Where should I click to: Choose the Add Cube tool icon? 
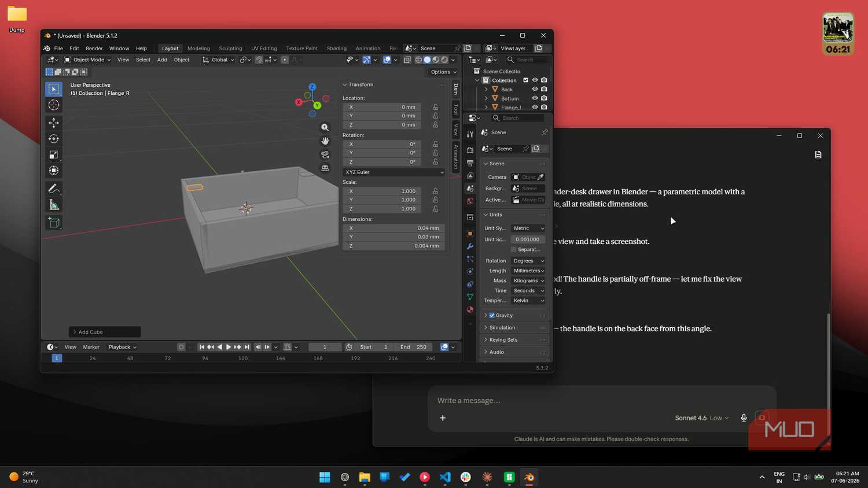pos(54,223)
